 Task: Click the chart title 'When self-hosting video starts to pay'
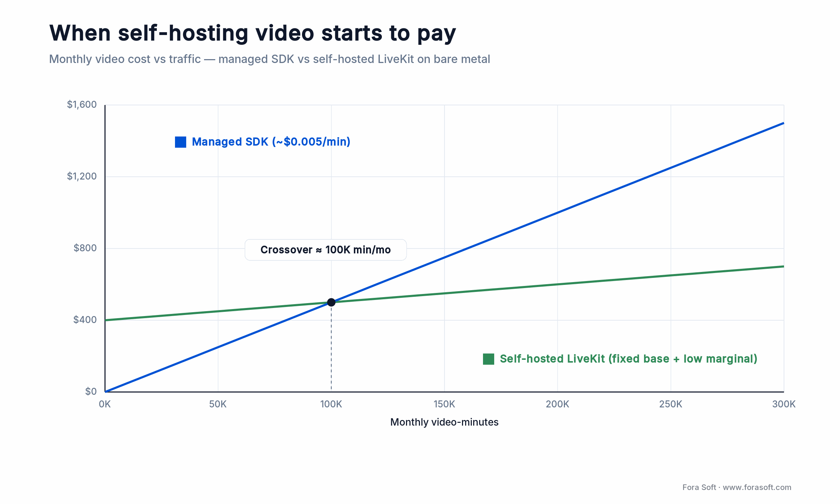tap(253, 33)
